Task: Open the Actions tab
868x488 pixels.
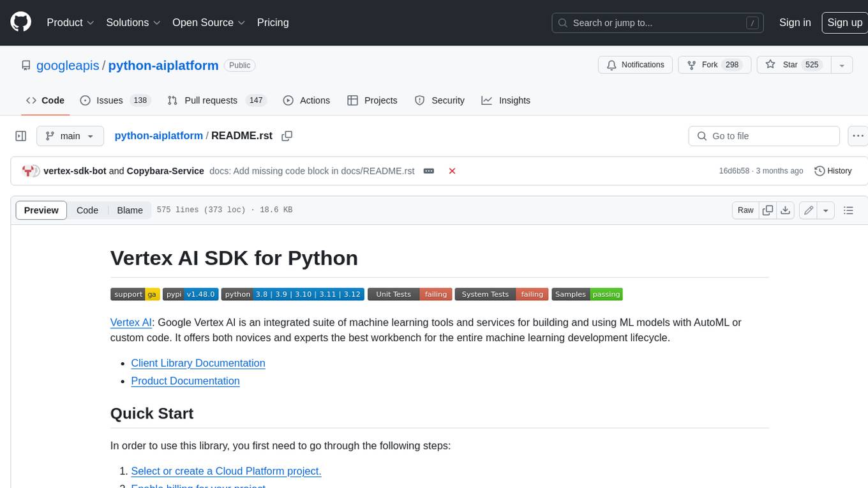Action: pyautogui.click(x=306, y=100)
